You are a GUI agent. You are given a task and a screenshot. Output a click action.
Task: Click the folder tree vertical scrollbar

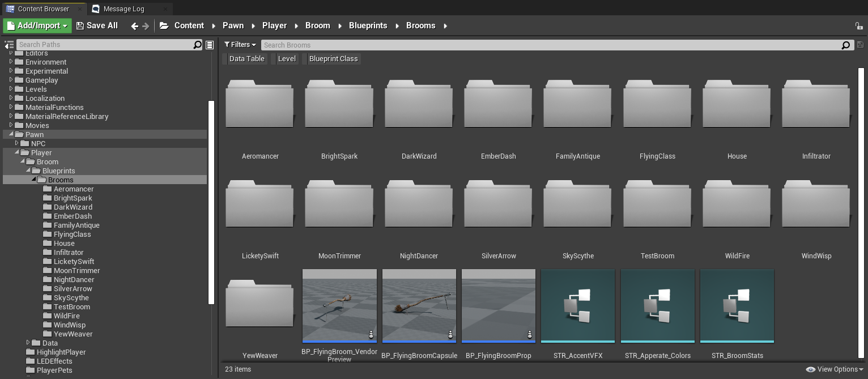[211, 202]
